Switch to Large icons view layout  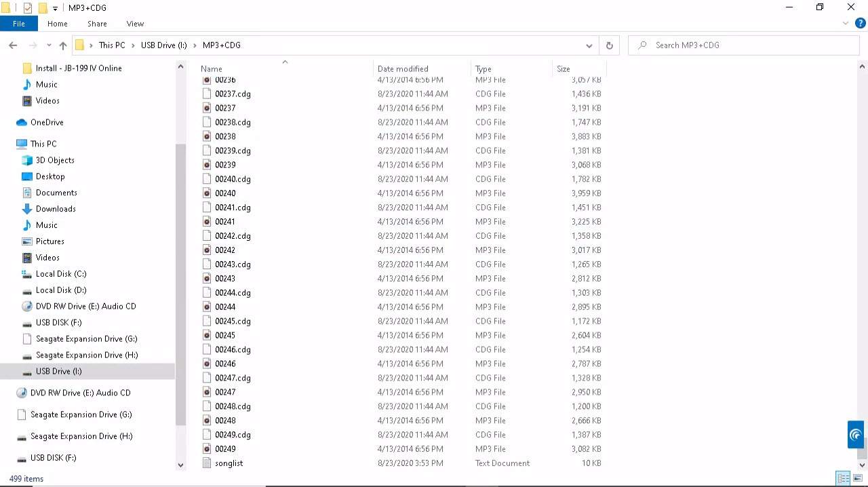point(858,479)
